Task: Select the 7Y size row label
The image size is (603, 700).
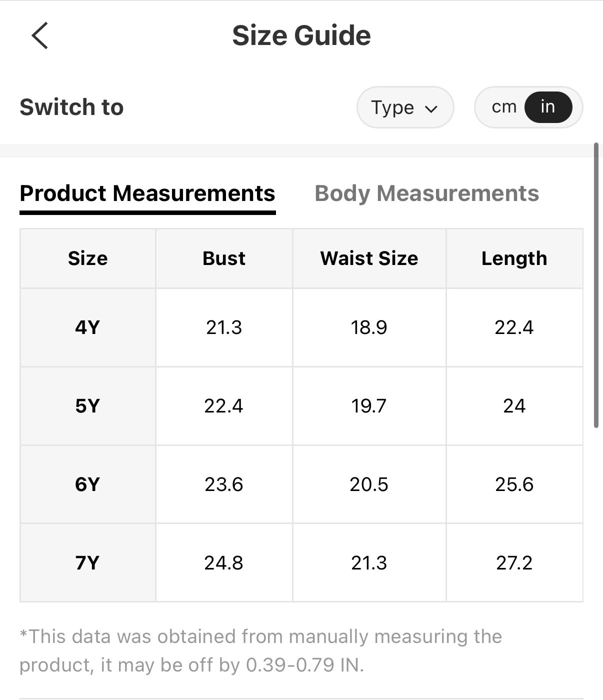Action: (88, 563)
